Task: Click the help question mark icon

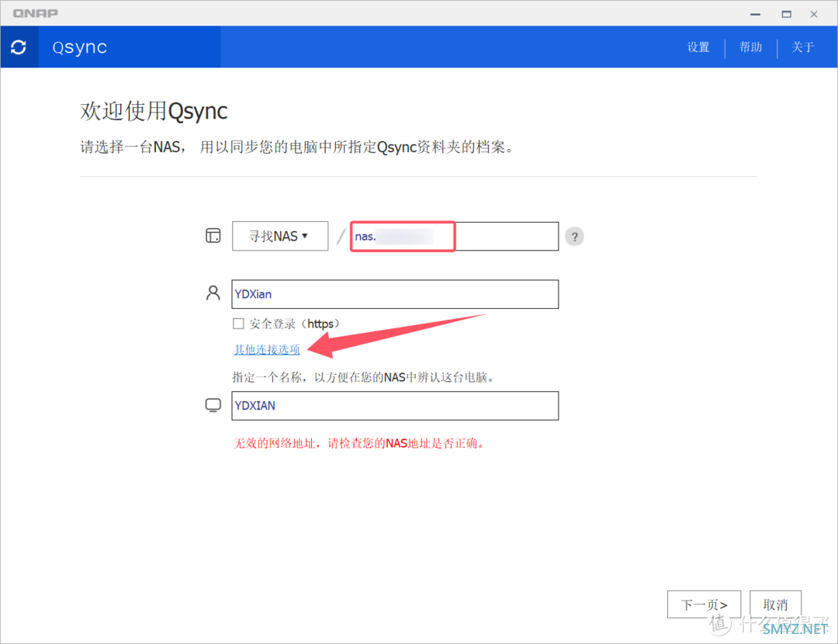Action: pos(574,236)
